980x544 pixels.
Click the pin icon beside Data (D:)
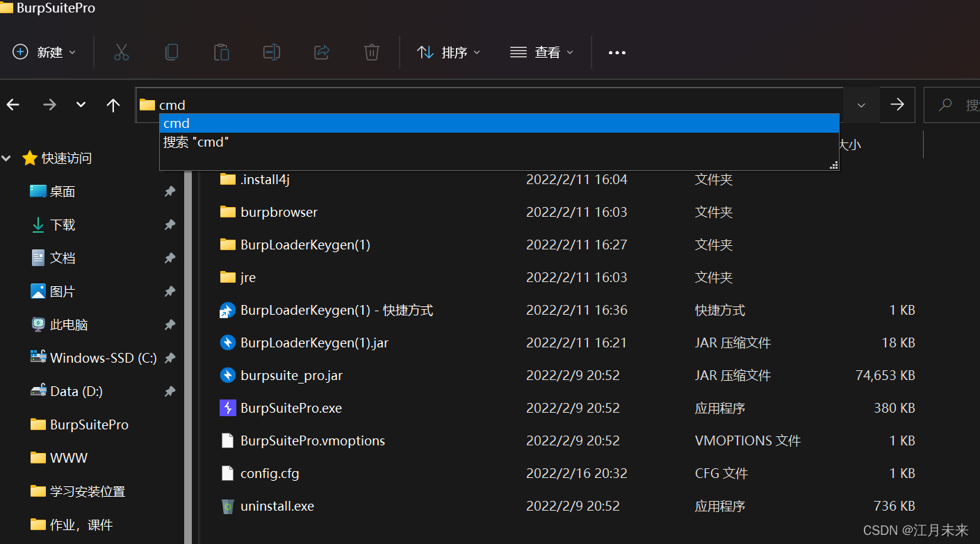pos(170,391)
